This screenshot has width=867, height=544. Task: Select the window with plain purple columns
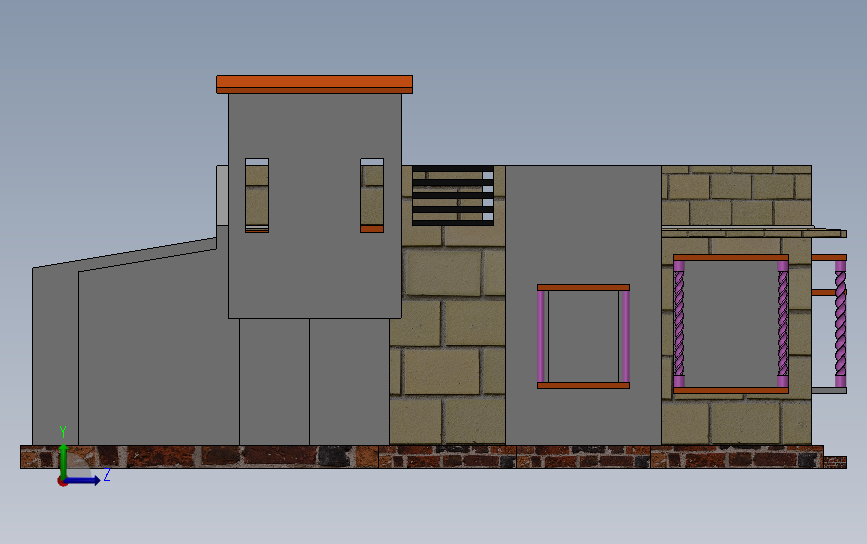(x=583, y=336)
